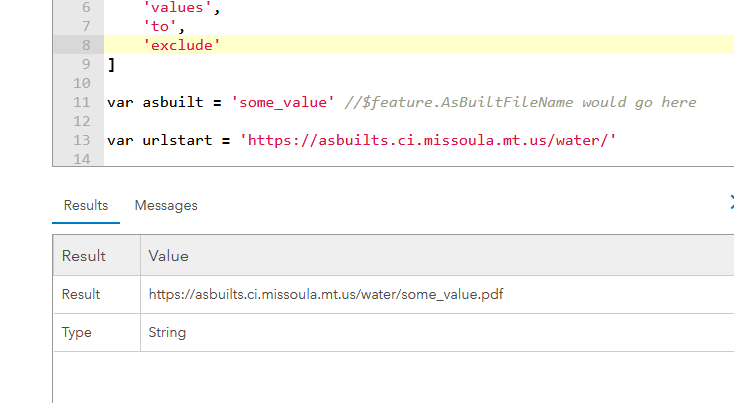Click line number 11 in the gutter

click(x=82, y=102)
